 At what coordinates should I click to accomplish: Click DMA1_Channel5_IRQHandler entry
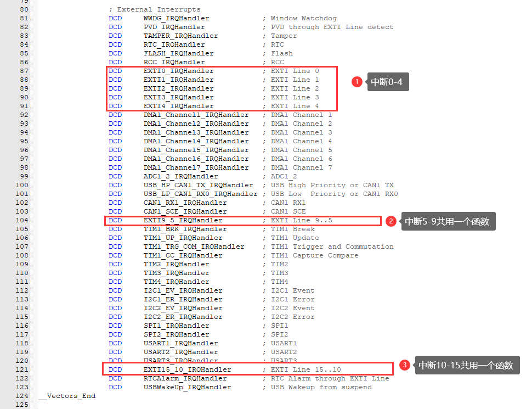[196, 150]
